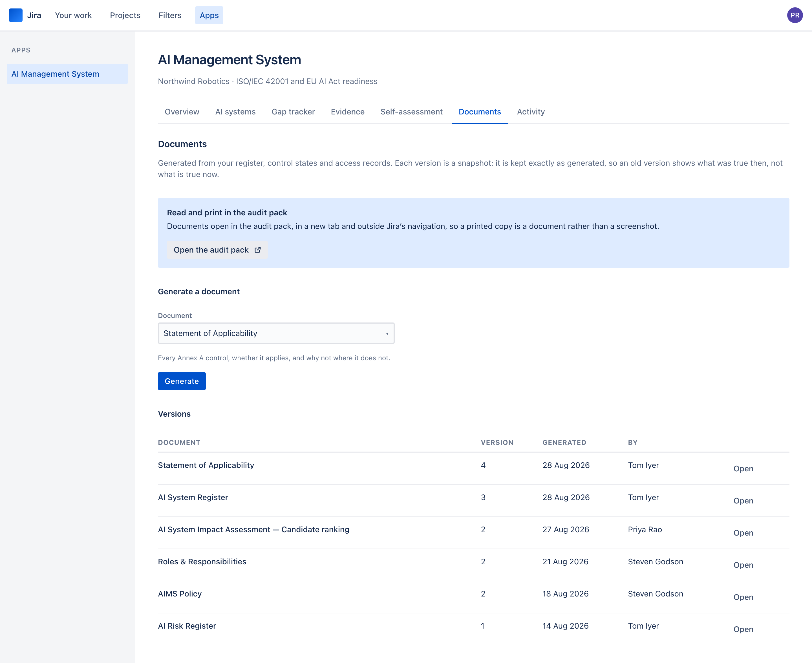Click the AIMS Policy row name
This screenshot has width=812, height=663.
(x=180, y=593)
